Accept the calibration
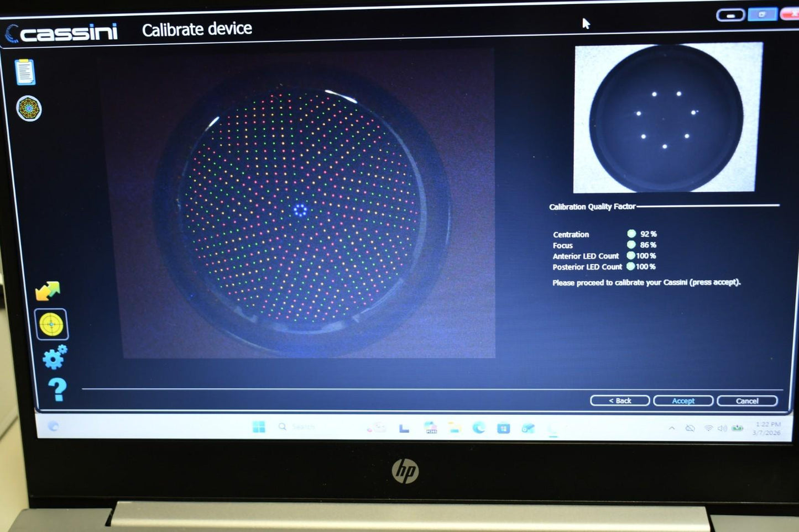 (683, 401)
